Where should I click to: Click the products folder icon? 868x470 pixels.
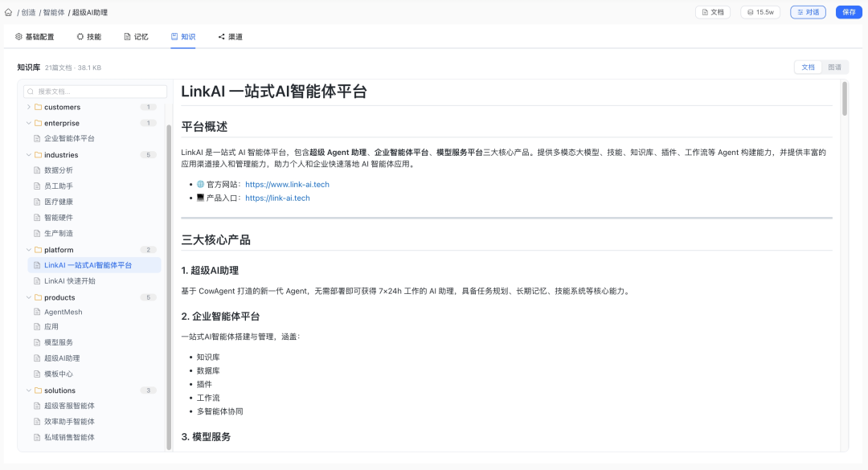click(x=39, y=297)
